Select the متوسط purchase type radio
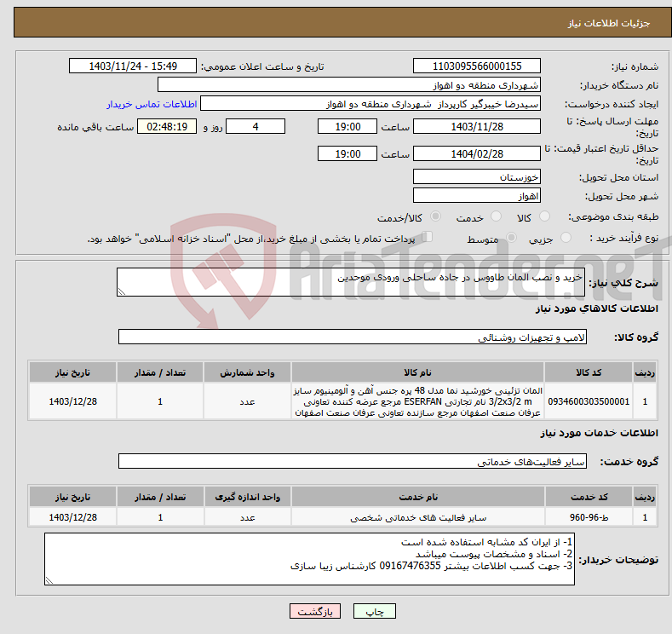This screenshot has height=634, width=672. tap(511, 238)
